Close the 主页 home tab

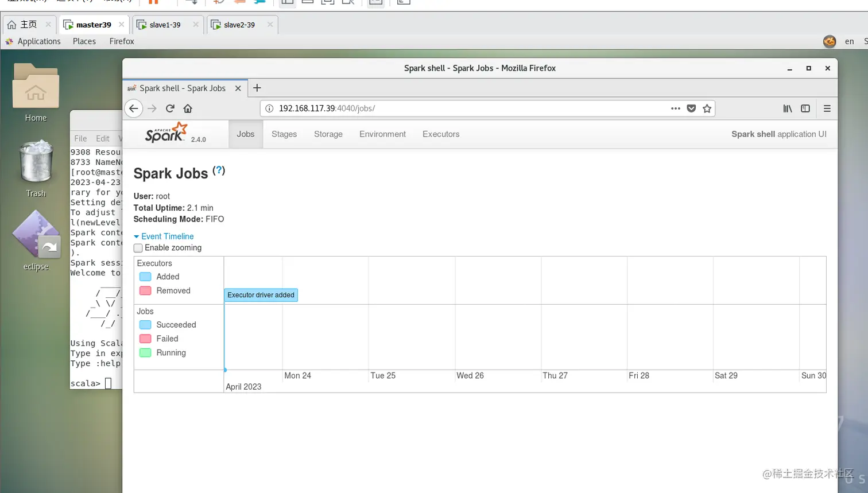tap(48, 25)
